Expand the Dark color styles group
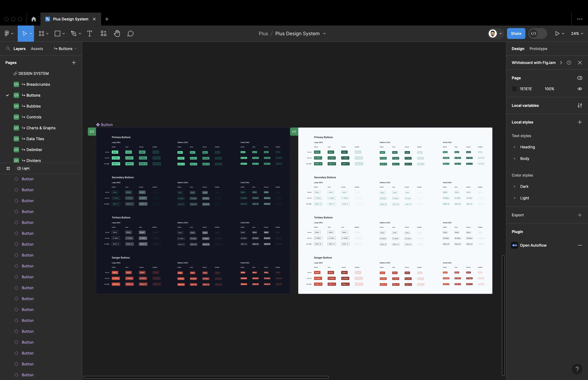The width and height of the screenshot is (588, 380). (x=514, y=187)
